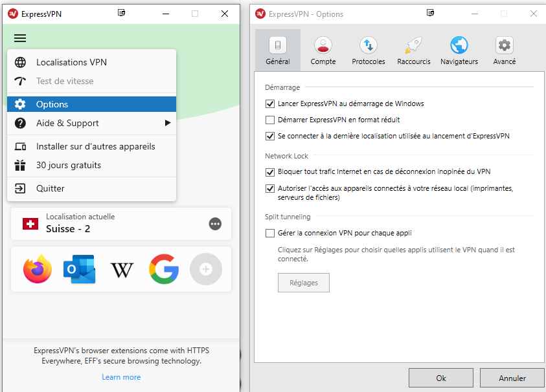
Task: Click the exit icon beside Quitter
Action: (20, 188)
